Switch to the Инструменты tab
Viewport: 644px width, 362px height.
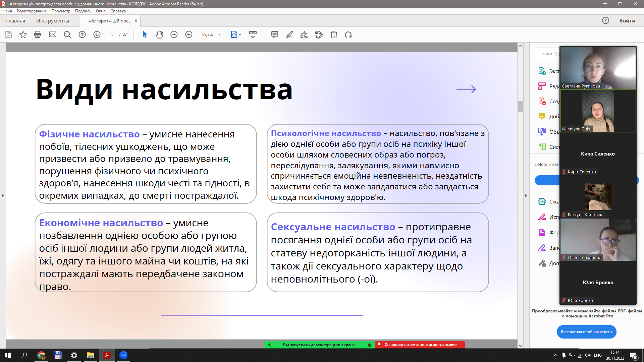point(53,21)
